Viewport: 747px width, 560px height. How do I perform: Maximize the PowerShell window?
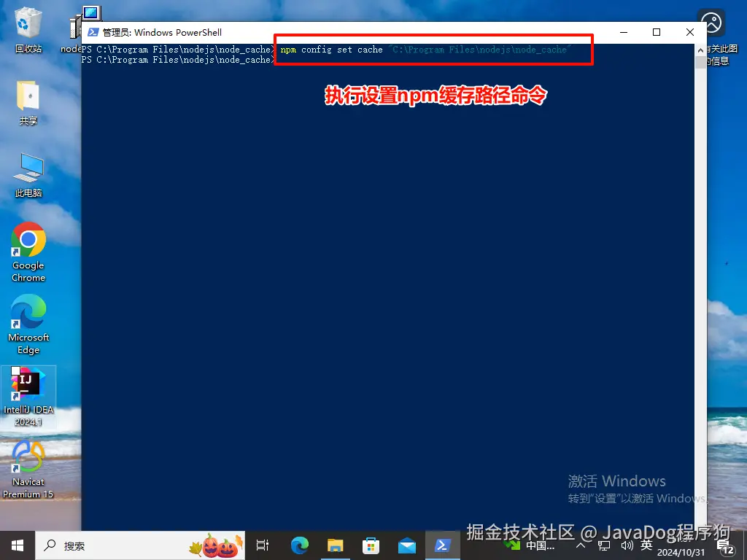(x=657, y=32)
